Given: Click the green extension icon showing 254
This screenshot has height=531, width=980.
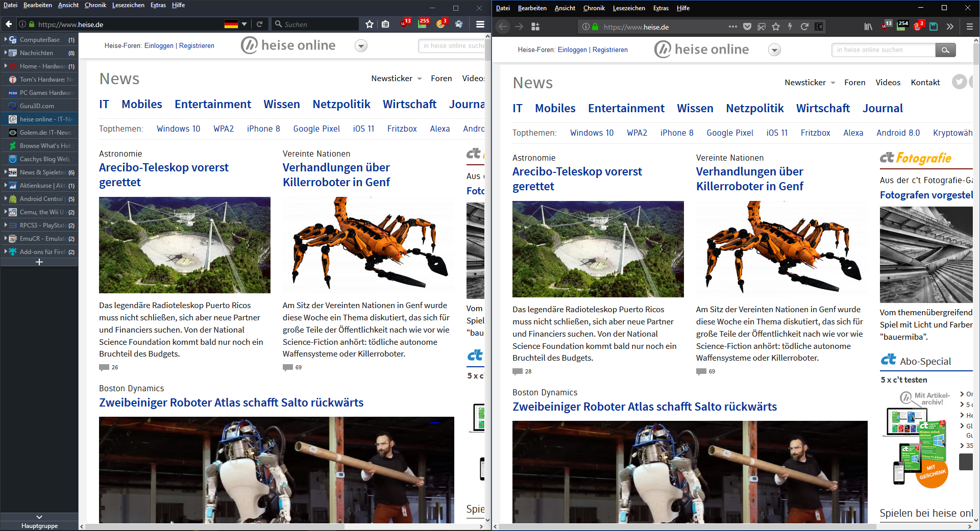Looking at the screenshot, I should click(x=902, y=26).
